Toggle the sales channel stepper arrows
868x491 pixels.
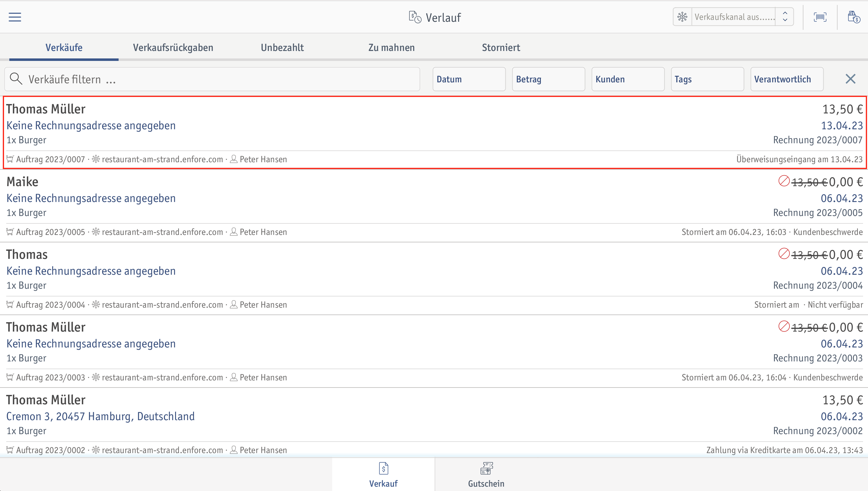click(x=785, y=17)
